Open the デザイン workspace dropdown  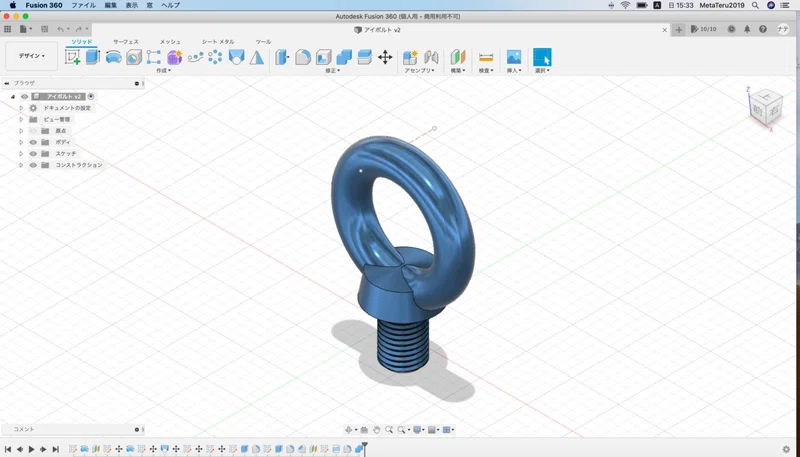32,56
